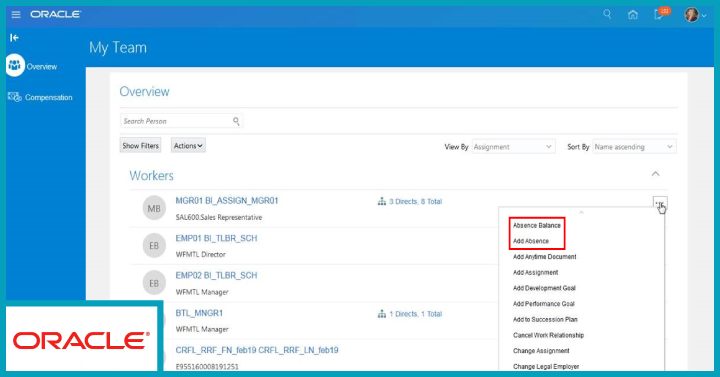
Task: Go to the Home icon
Action: click(633, 15)
